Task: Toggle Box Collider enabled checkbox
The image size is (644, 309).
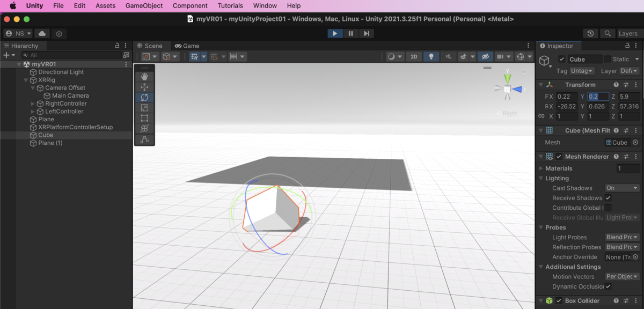Action: pyautogui.click(x=559, y=301)
